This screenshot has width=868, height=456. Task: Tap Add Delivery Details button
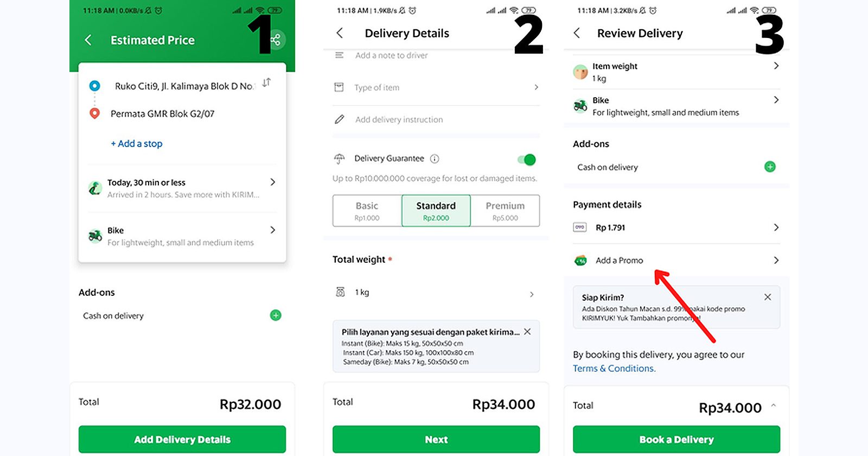(182, 439)
